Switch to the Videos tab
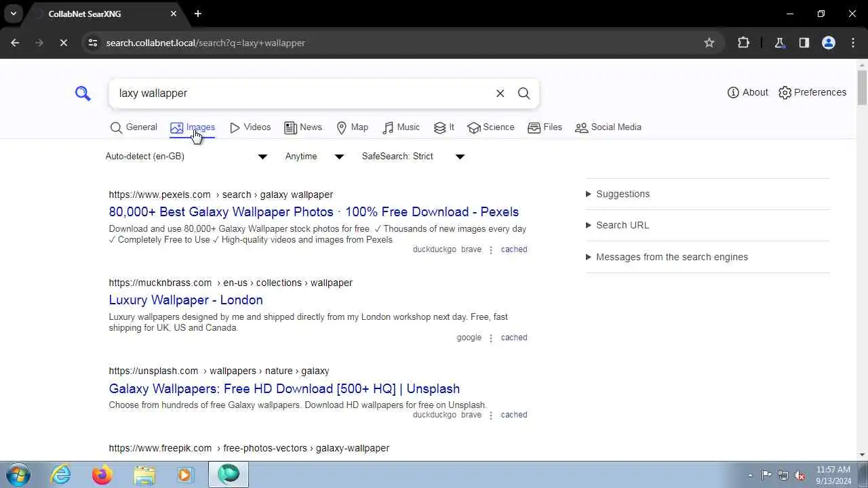The image size is (868, 488). click(250, 127)
